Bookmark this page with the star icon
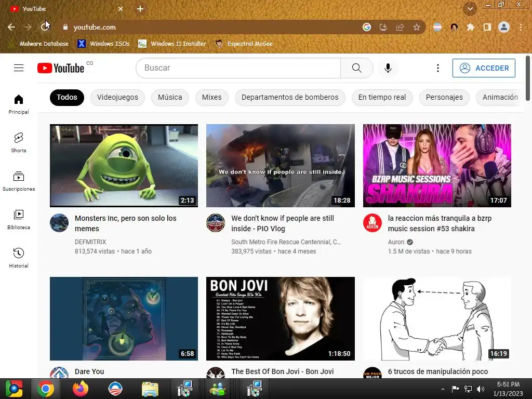Screen dimensions: 532x399 click(x=417, y=27)
